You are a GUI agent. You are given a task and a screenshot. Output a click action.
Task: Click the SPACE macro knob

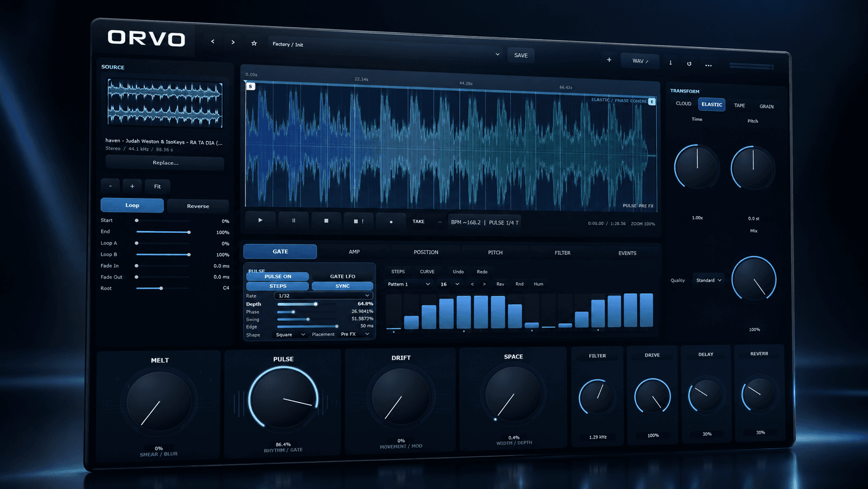coord(513,396)
